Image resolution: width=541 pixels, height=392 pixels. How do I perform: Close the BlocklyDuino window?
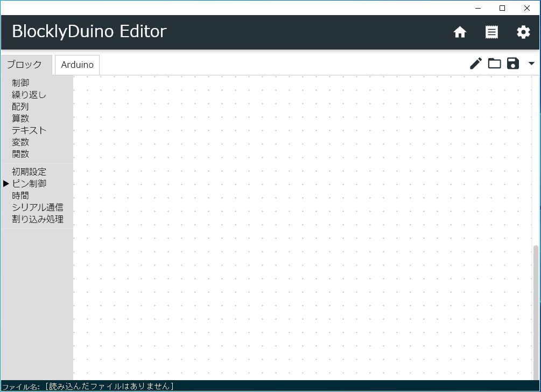527,8
